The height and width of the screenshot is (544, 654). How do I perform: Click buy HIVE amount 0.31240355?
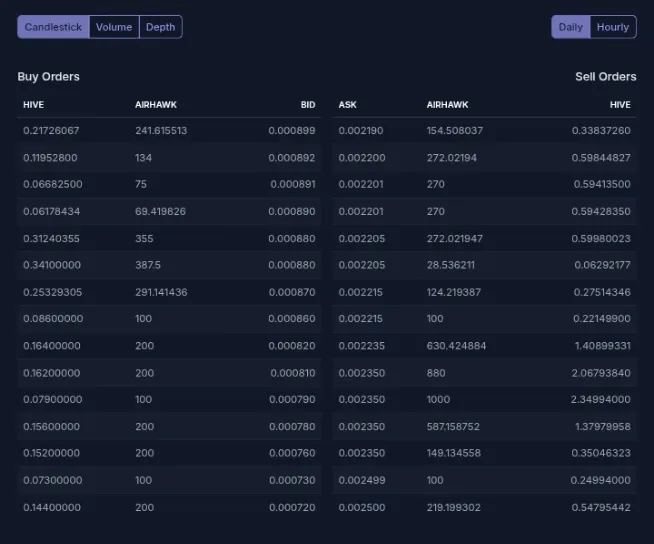click(51, 239)
